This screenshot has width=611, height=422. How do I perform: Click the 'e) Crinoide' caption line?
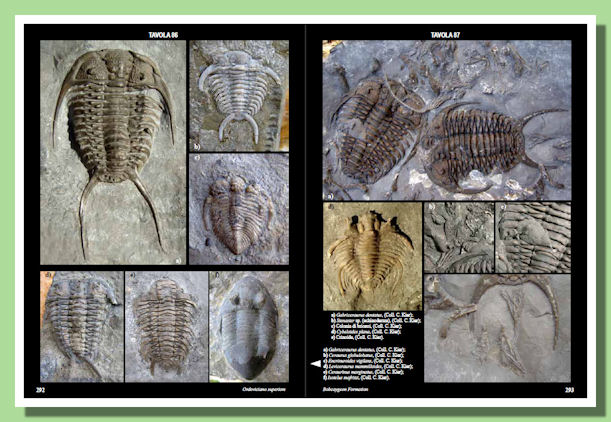point(357,337)
